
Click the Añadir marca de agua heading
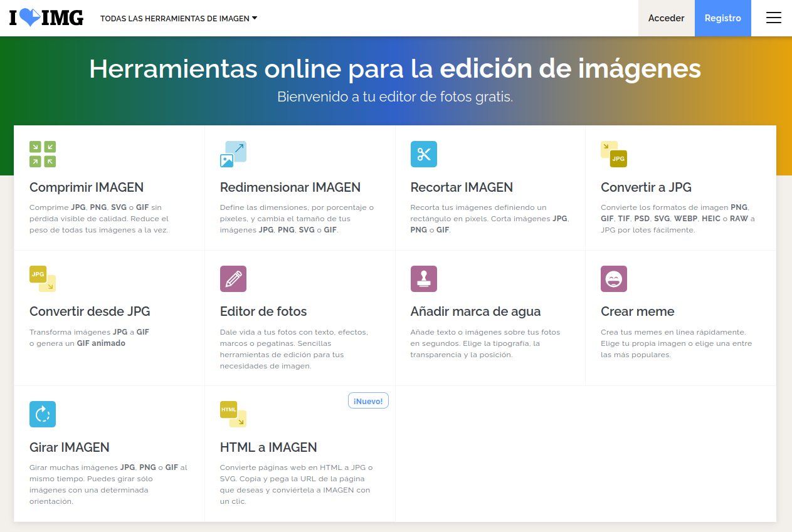[x=475, y=311]
